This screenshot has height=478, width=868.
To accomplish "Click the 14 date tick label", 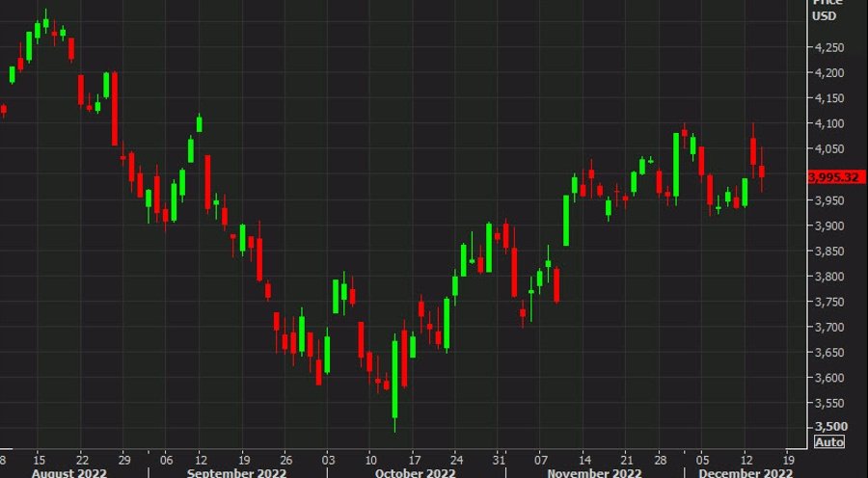I will [584, 460].
